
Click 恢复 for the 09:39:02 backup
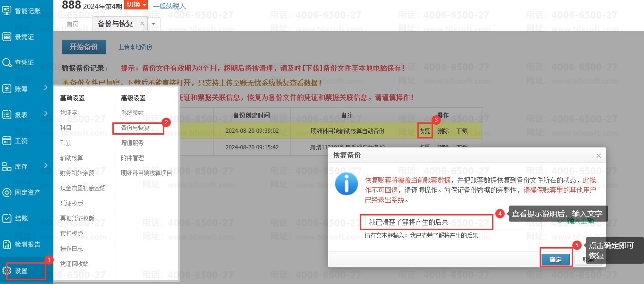click(x=424, y=131)
